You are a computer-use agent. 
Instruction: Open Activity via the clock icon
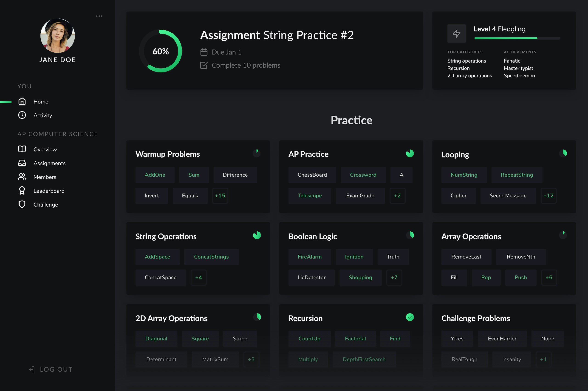click(22, 115)
